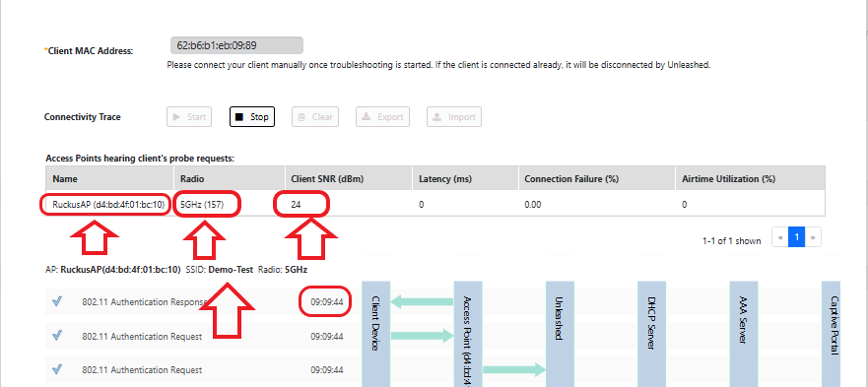Stop the connectivity trace
The image size is (868, 387).
[x=252, y=117]
